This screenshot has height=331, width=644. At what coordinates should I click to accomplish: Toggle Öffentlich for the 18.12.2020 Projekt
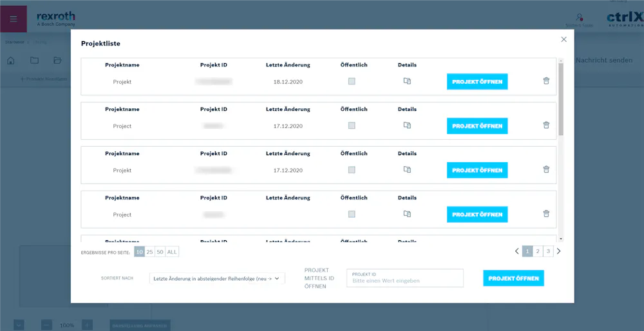point(352,81)
